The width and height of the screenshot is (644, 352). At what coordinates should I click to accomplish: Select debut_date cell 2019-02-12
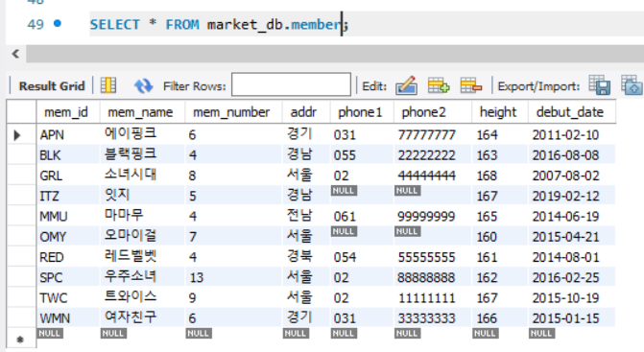pyautogui.click(x=572, y=196)
